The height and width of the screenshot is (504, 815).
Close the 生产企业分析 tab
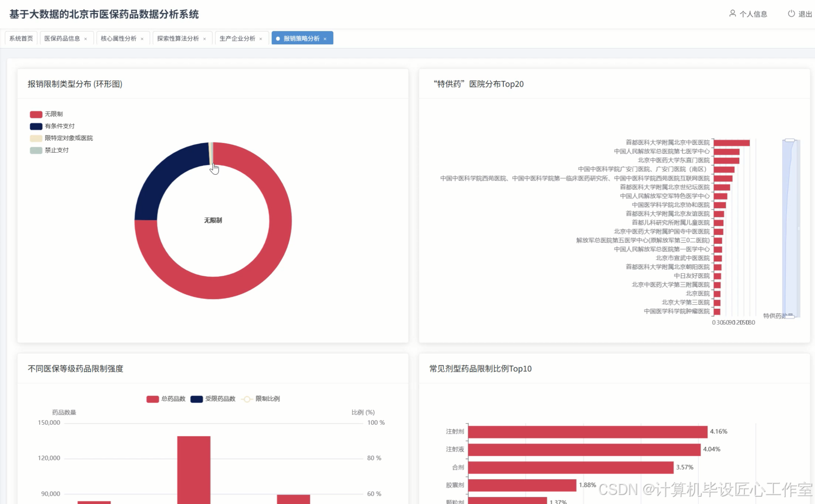(260, 38)
